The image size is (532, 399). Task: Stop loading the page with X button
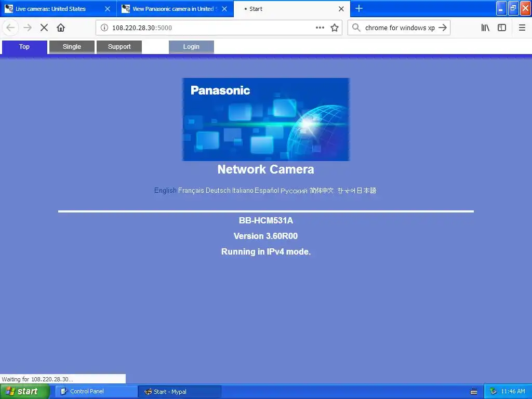pyautogui.click(x=44, y=28)
